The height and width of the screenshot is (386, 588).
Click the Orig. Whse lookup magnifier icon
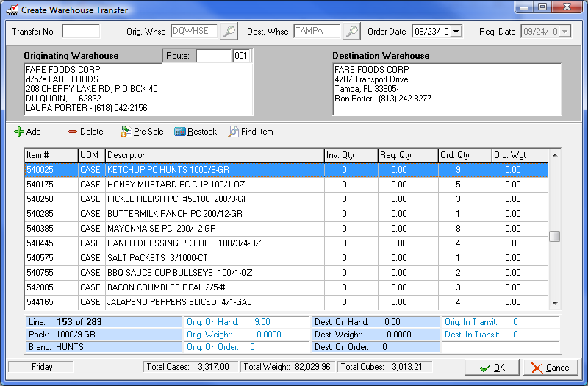tap(229, 31)
